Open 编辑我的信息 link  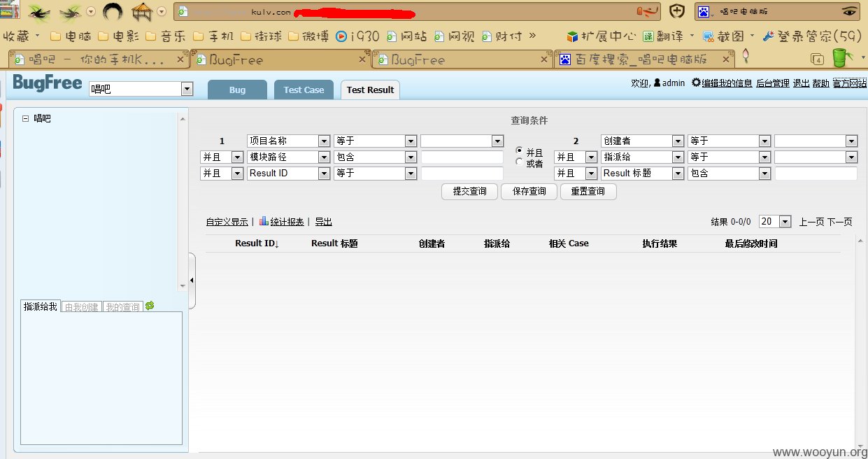727,83
